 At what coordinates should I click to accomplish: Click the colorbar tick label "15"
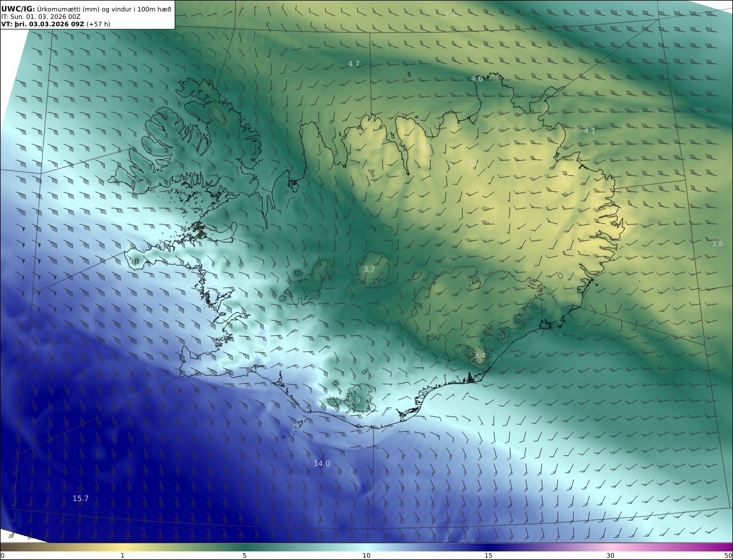[x=488, y=555]
